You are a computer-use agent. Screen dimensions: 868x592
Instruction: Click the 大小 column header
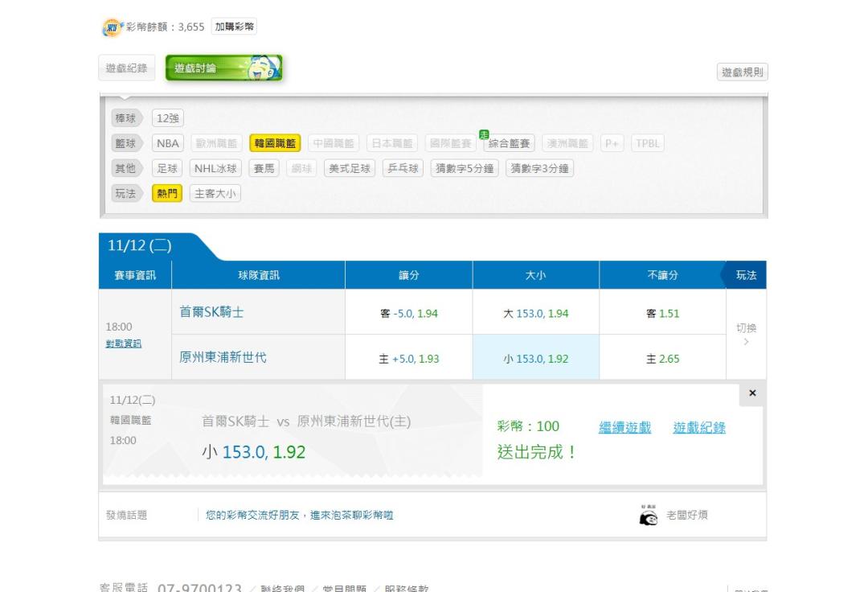(536, 275)
